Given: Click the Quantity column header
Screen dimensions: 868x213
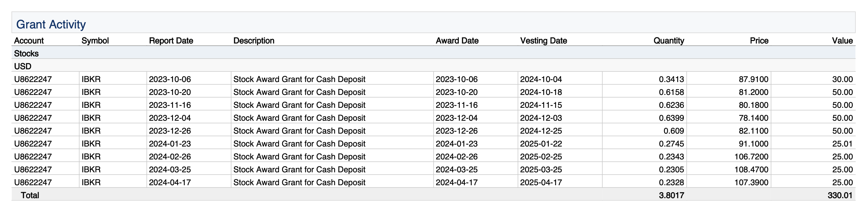Looking at the screenshot, I should (x=669, y=41).
